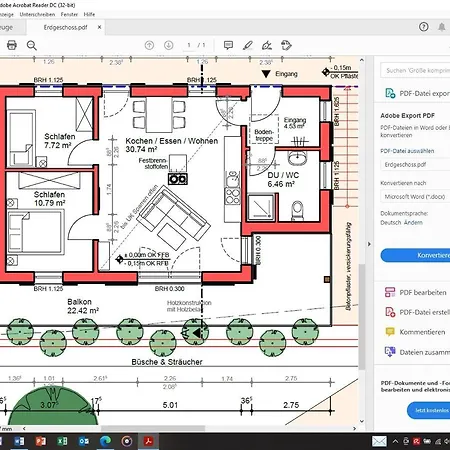The width and height of the screenshot is (450, 450).
Task: Open Kommentieren tool
Action: pyautogui.click(x=415, y=332)
